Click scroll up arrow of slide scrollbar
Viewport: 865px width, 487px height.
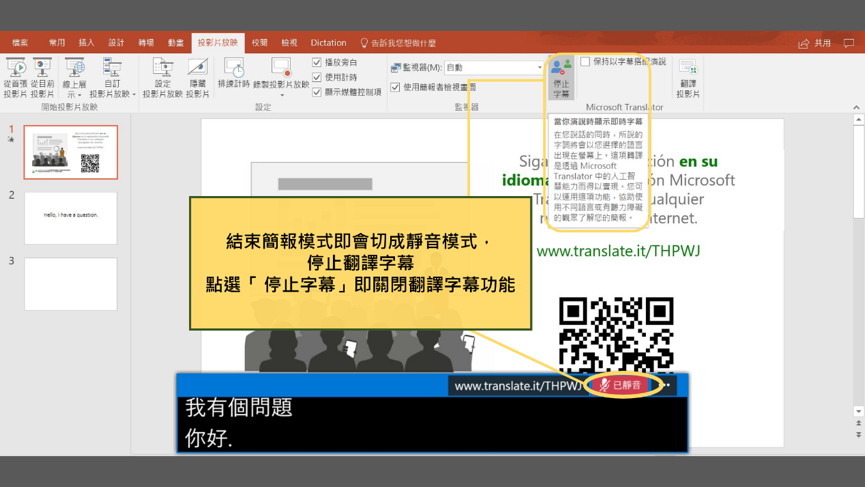coord(858,119)
